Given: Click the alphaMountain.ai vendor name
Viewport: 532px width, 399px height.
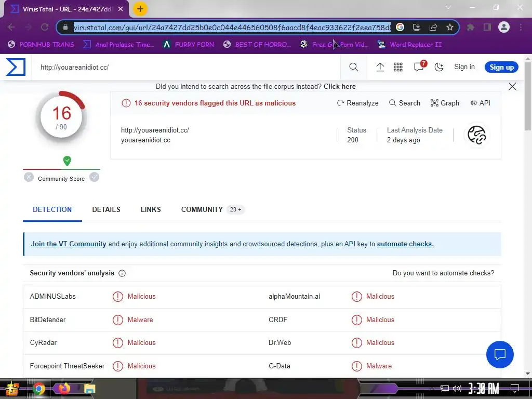Looking at the screenshot, I should pyautogui.click(x=294, y=297).
